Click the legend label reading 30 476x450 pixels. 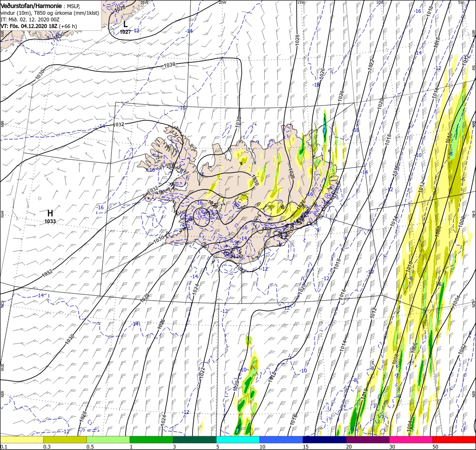pos(392,447)
